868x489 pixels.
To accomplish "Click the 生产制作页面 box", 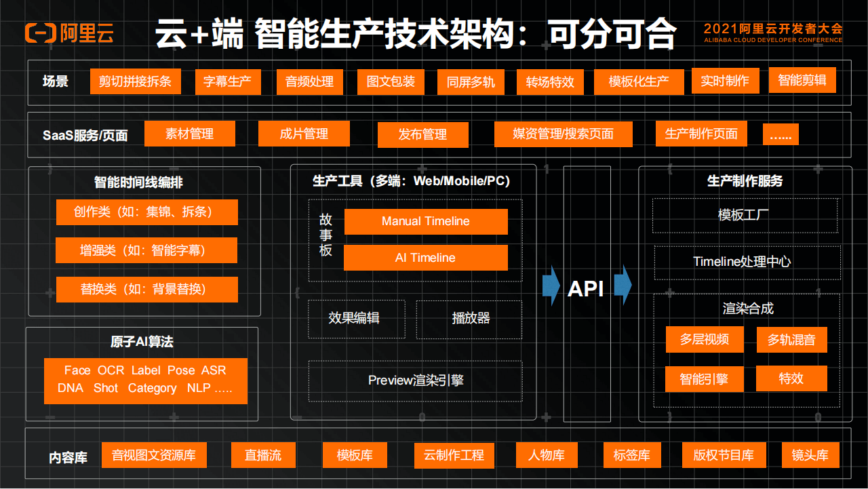I will tap(701, 134).
